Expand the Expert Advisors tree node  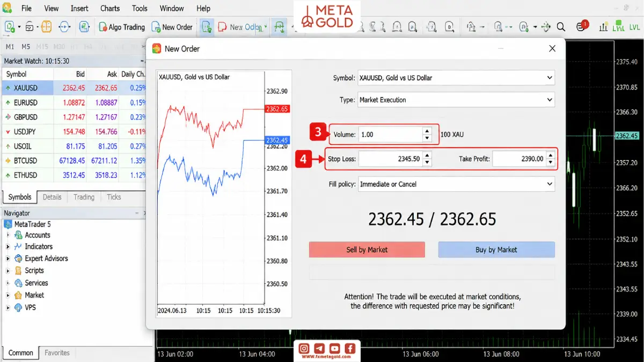pos(8,258)
